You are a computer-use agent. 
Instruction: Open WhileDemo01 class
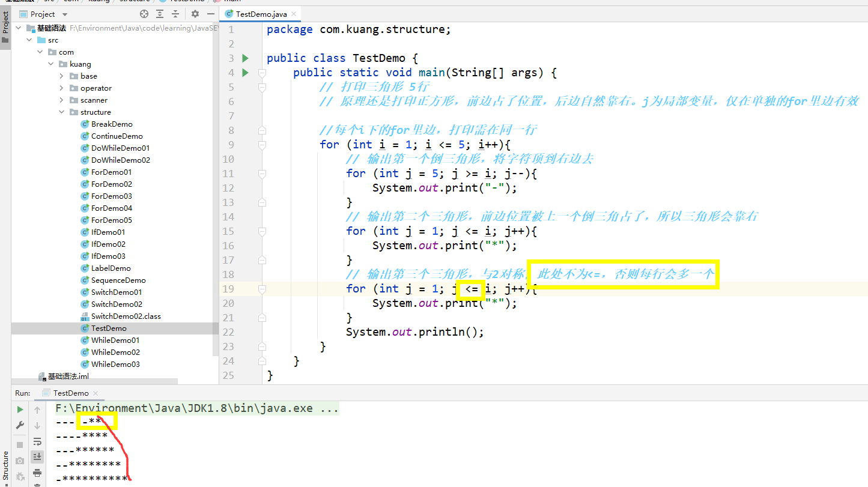pyautogui.click(x=115, y=340)
